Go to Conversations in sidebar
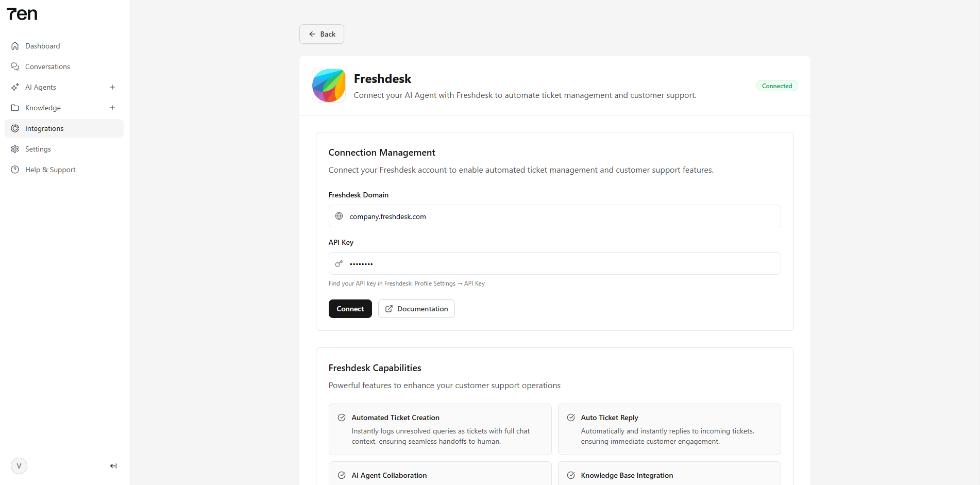980x485 pixels. tap(47, 66)
